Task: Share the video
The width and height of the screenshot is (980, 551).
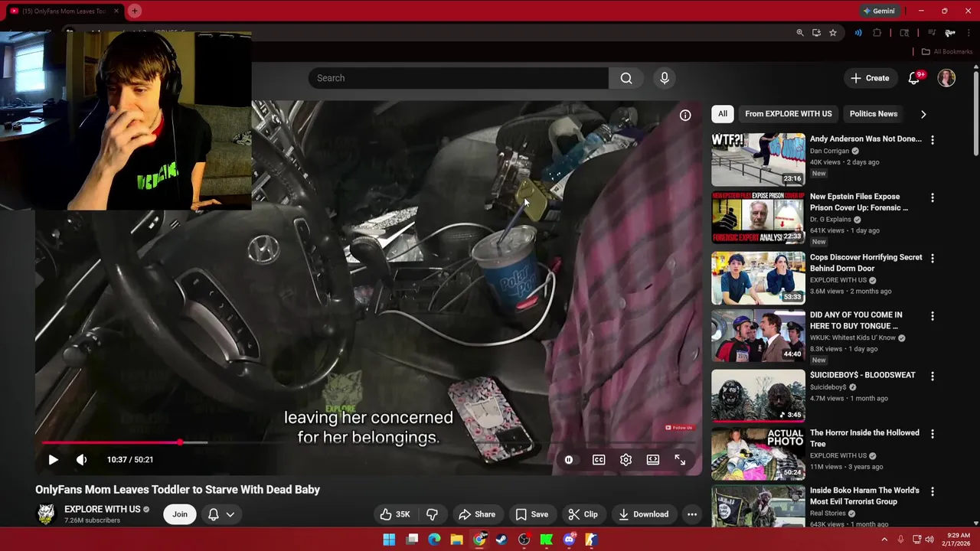Action: pyautogui.click(x=477, y=514)
